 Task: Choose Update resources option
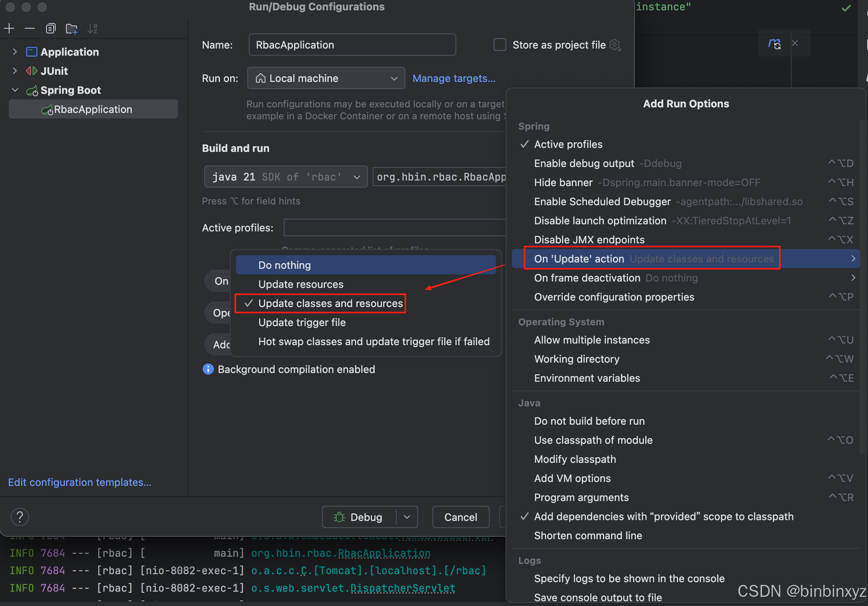point(366,284)
